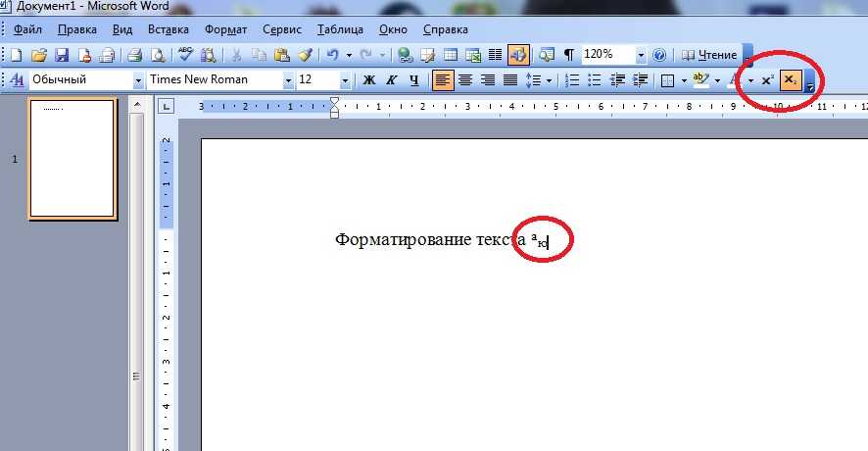868x451 pixels.
Task: Open the Вставка menu
Action: [x=169, y=29]
